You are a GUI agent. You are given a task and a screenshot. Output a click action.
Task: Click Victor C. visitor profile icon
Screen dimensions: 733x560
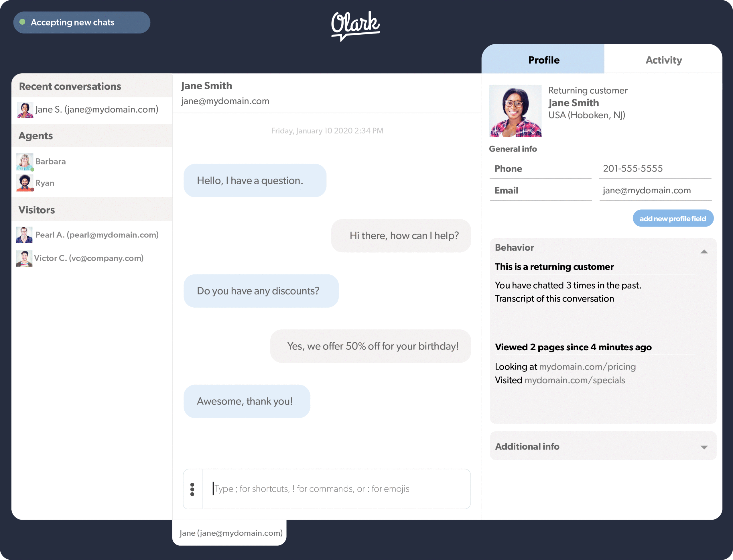tap(25, 258)
